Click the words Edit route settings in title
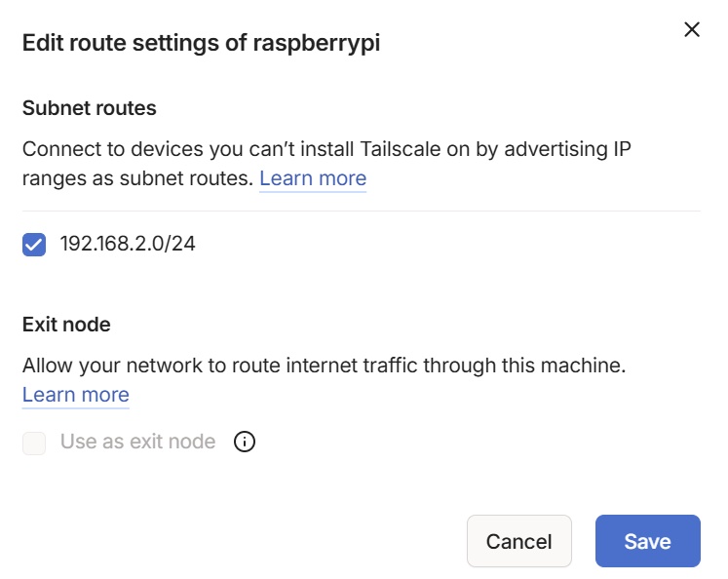 [x=121, y=43]
